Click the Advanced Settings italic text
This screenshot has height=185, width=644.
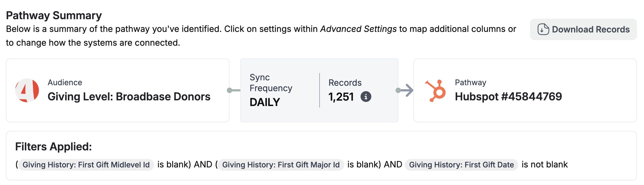[358, 29]
